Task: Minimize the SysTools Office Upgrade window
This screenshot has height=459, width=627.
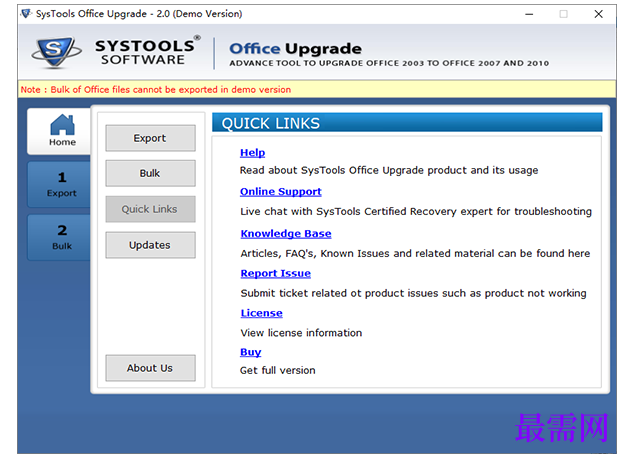Action: point(529,14)
